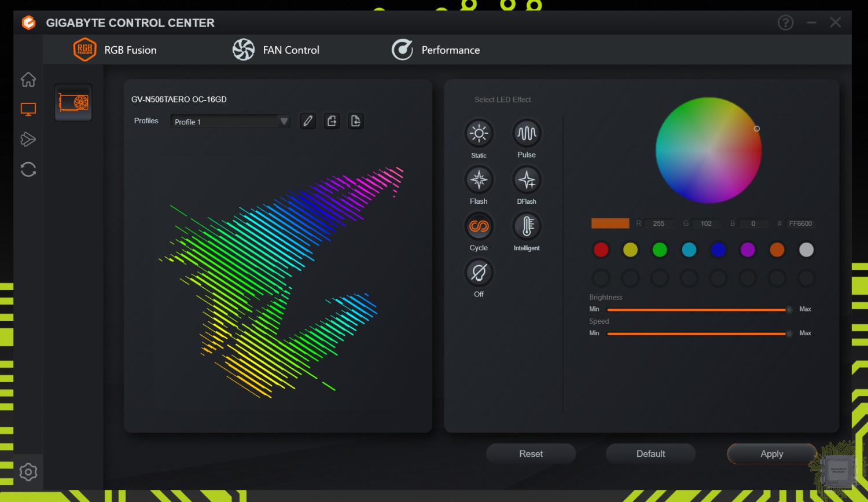Viewport: 868px width, 502px height.
Task: Open the update sync sidebar icon
Action: [28, 169]
